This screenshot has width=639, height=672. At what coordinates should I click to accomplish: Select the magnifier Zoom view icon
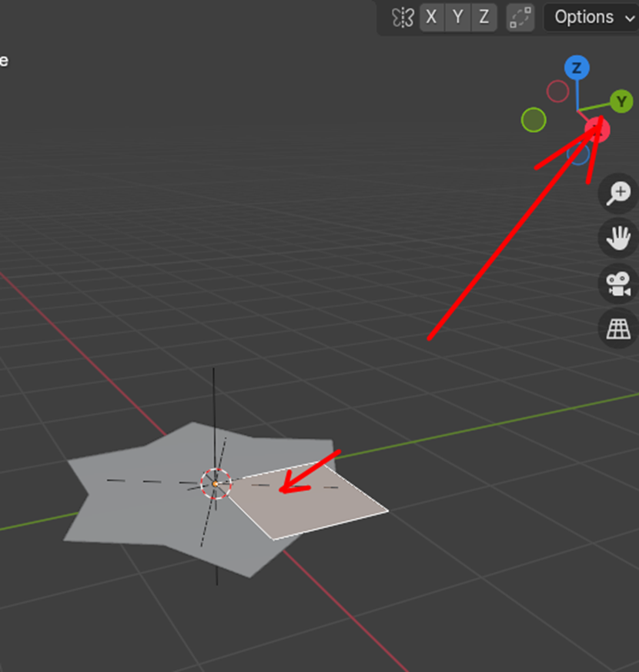[x=617, y=193]
